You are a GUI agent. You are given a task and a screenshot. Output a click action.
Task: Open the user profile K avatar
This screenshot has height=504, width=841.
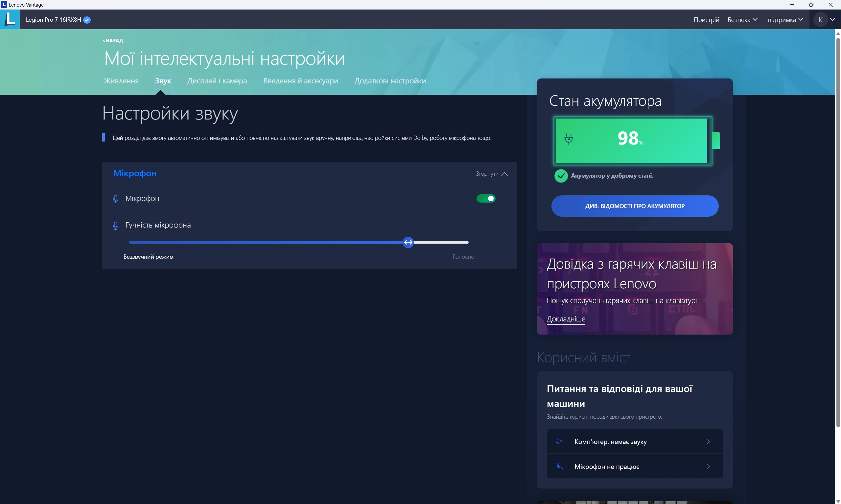pos(820,20)
